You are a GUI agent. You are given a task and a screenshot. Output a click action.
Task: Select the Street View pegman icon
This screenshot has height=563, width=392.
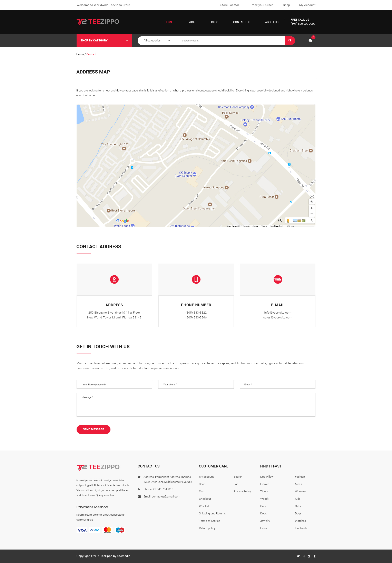click(x=288, y=220)
